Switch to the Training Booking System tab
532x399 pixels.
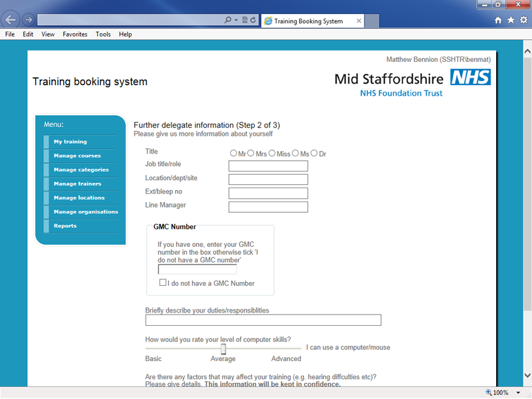[x=308, y=21]
